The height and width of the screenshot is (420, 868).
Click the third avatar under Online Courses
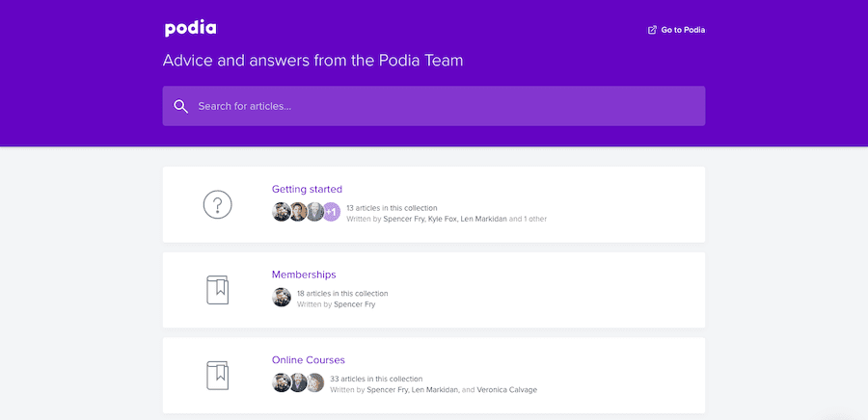[314, 382]
